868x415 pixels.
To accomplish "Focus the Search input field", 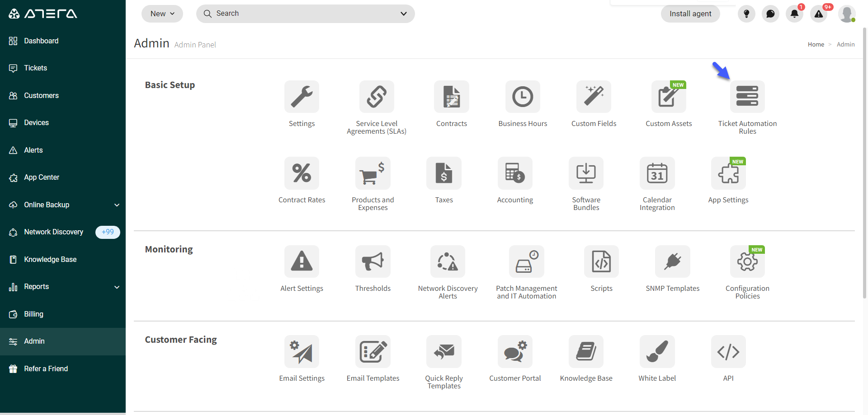I will pyautogui.click(x=305, y=14).
